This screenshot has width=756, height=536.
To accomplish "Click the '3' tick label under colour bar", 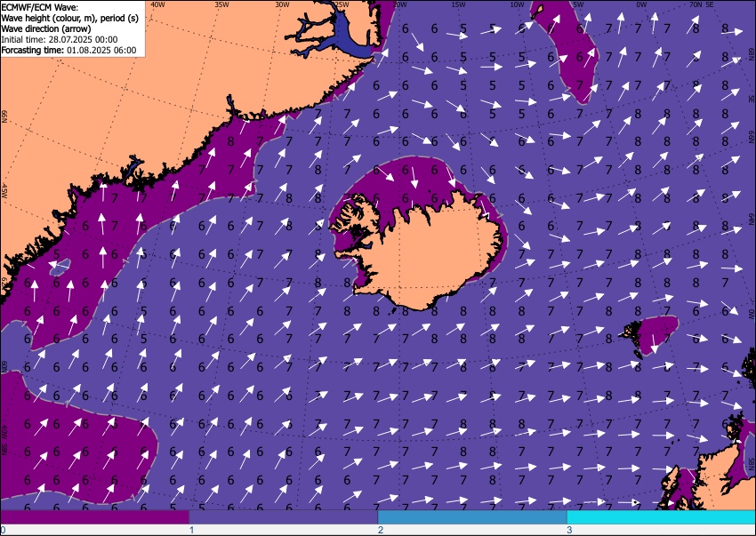I will pos(569,530).
